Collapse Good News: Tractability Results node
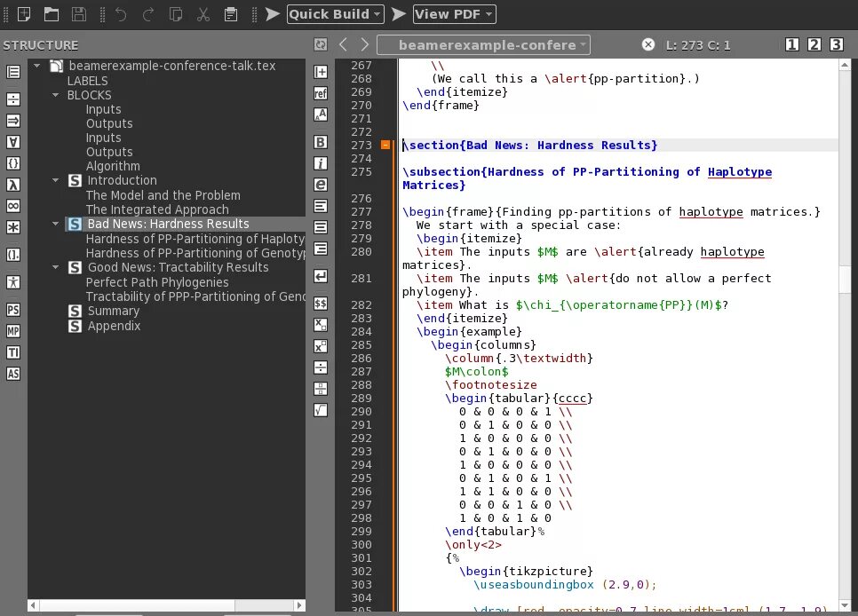Viewport: 858px width, 616px height. point(55,267)
